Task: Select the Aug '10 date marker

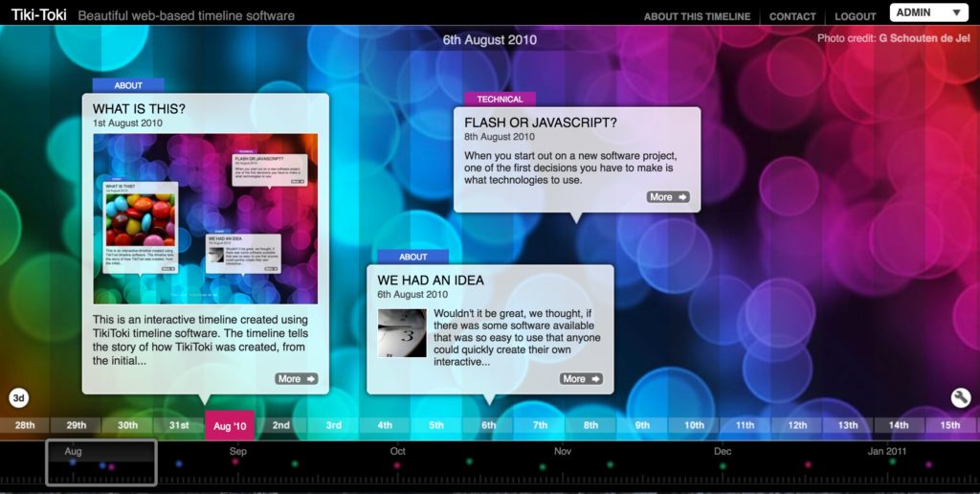Action: [x=230, y=426]
